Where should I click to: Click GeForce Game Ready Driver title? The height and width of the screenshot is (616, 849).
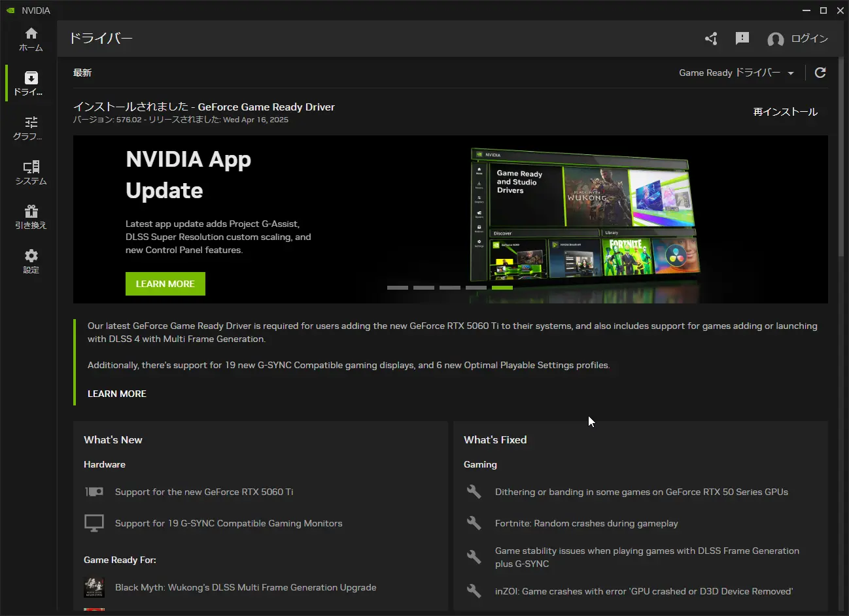(x=266, y=107)
